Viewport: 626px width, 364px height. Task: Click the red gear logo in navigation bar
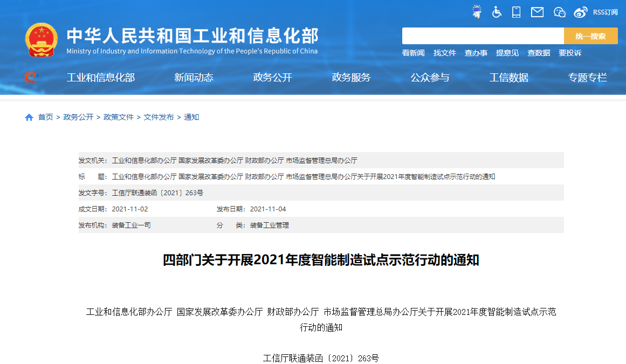point(31,78)
